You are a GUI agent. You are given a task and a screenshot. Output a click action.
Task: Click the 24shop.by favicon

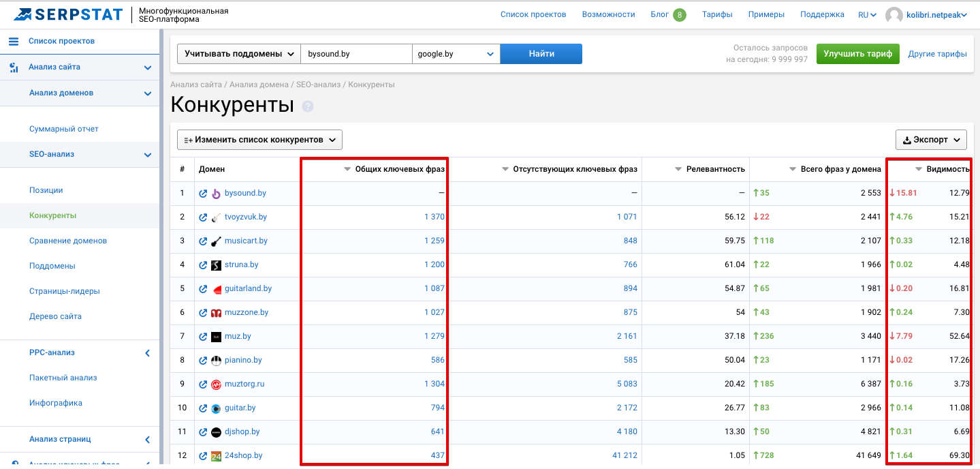pos(216,456)
